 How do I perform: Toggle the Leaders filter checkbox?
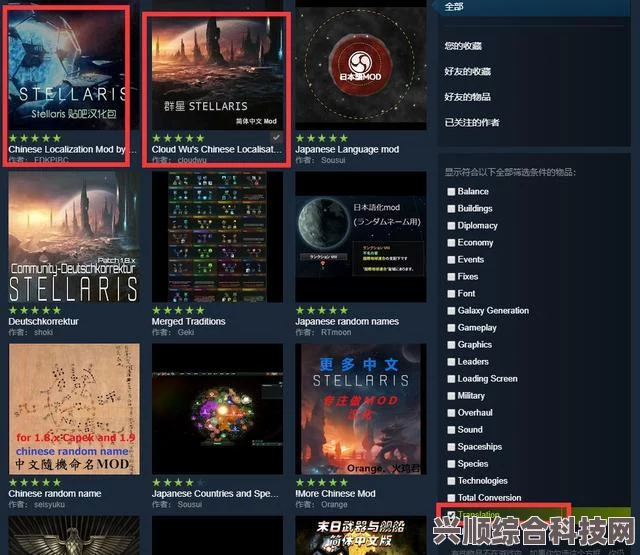click(451, 362)
